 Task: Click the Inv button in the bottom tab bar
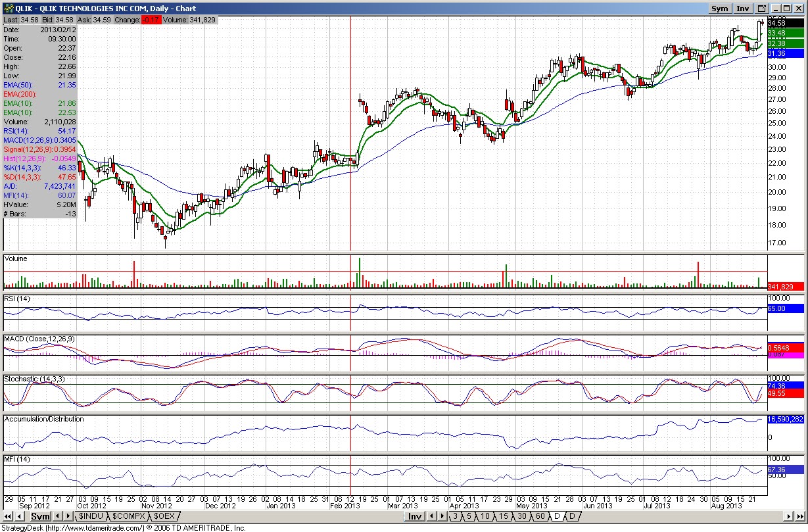(415, 516)
